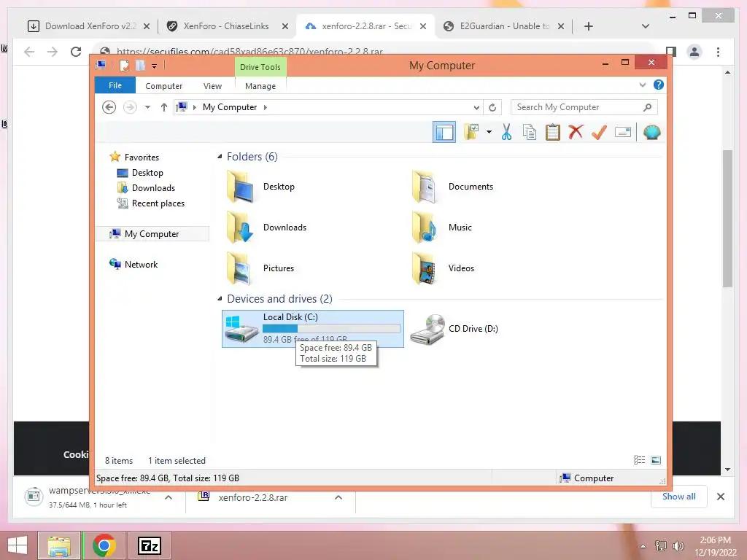
Task: Open the Quick Access Toolbar customize dropdown
Action: click(x=155, y=66)
